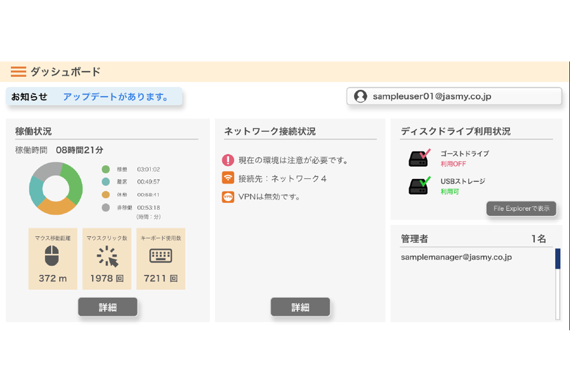Click the 利用OFF status text
Screen dimensions: 570x392
tap(453, 164)
